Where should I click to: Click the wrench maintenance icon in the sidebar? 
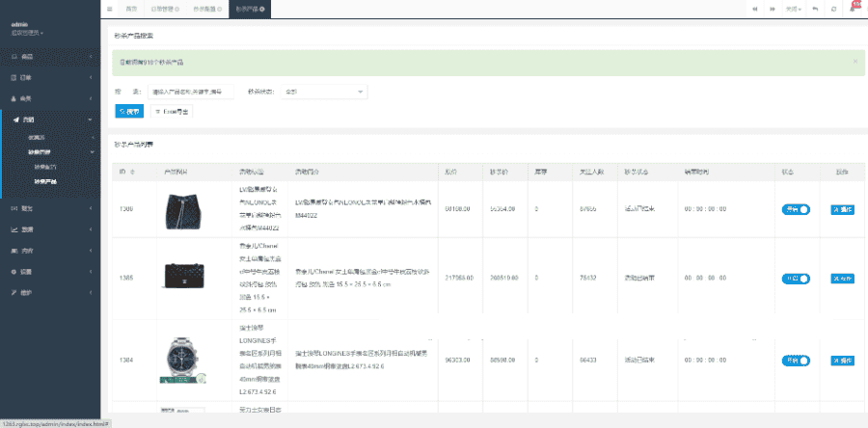(x=14, y=292)
